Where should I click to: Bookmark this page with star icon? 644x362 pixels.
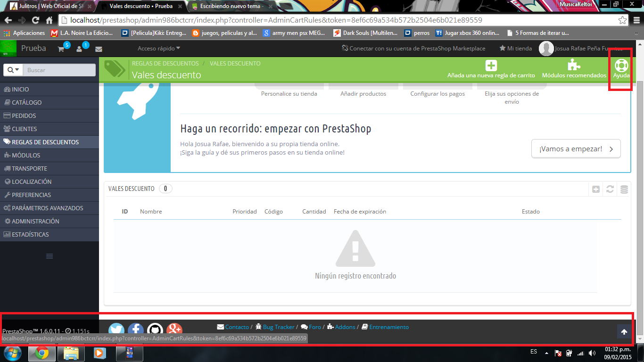pyautogui.click(x=622, y=20)
